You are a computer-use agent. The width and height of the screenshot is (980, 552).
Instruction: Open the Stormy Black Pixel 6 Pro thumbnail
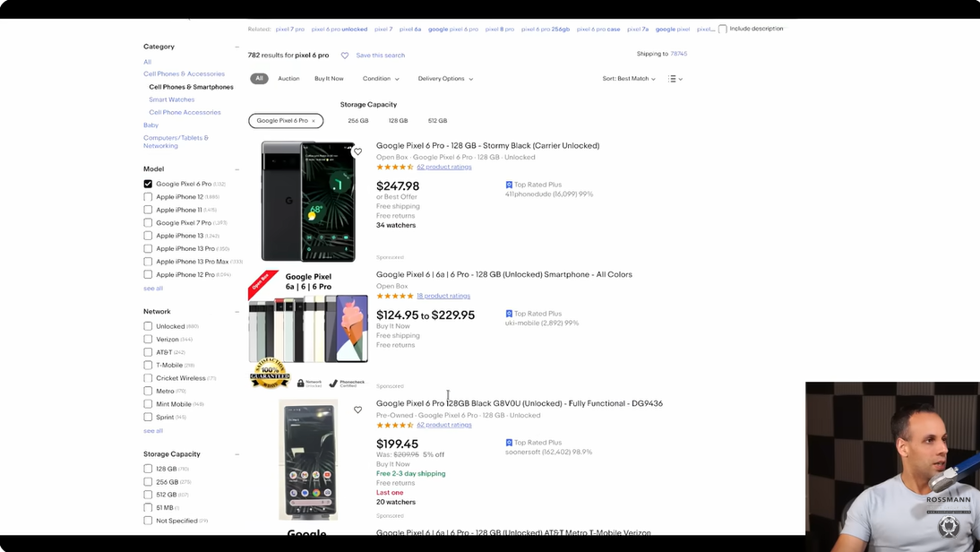click(308, 201)
